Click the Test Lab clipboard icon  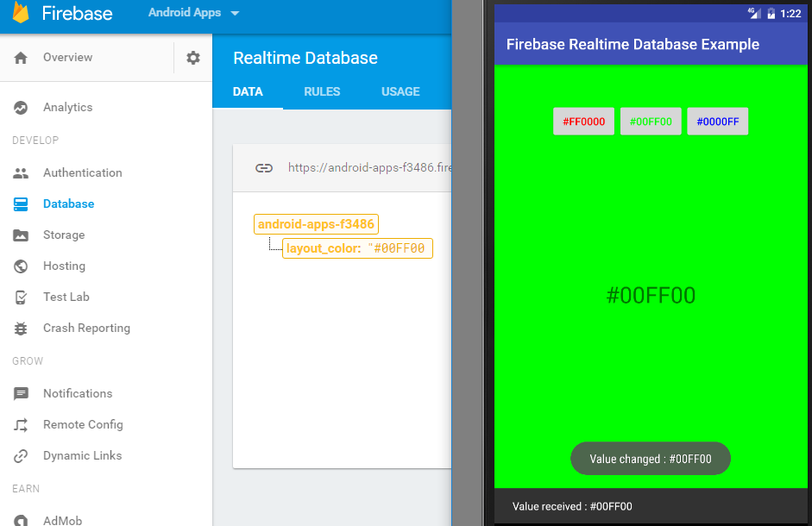[21, 297]
